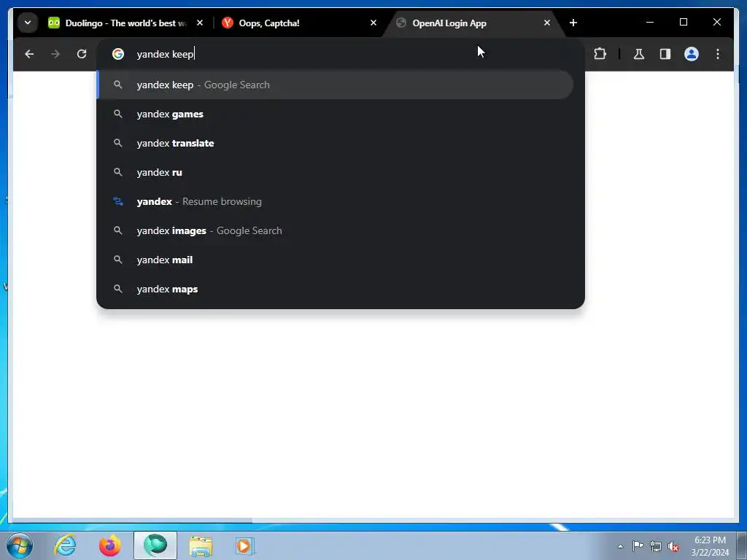747x560 pixels.
Task: Select the 'yandex games' suggestion
Action: [336, 114]
